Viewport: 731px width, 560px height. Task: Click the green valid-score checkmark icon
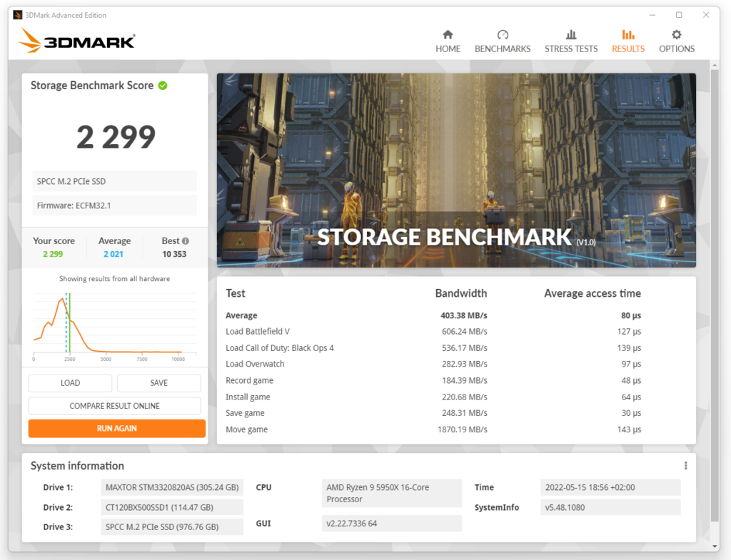[x=163, y=86]
